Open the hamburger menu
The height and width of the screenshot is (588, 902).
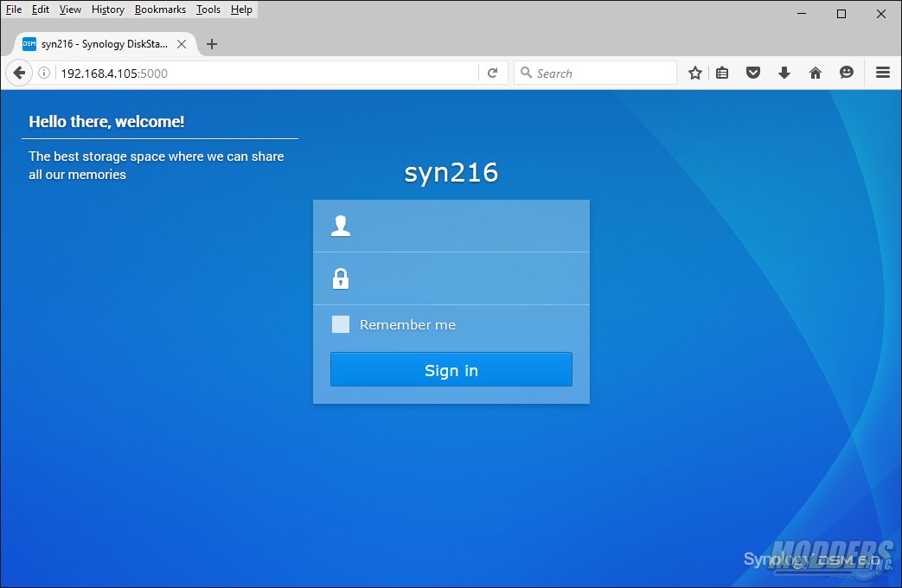(x=883, y=73)
